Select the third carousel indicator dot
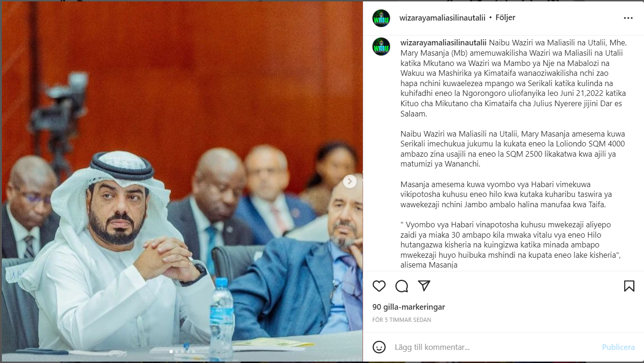The width and height of the screenshot is (644, 363). (x=182, y=351)
